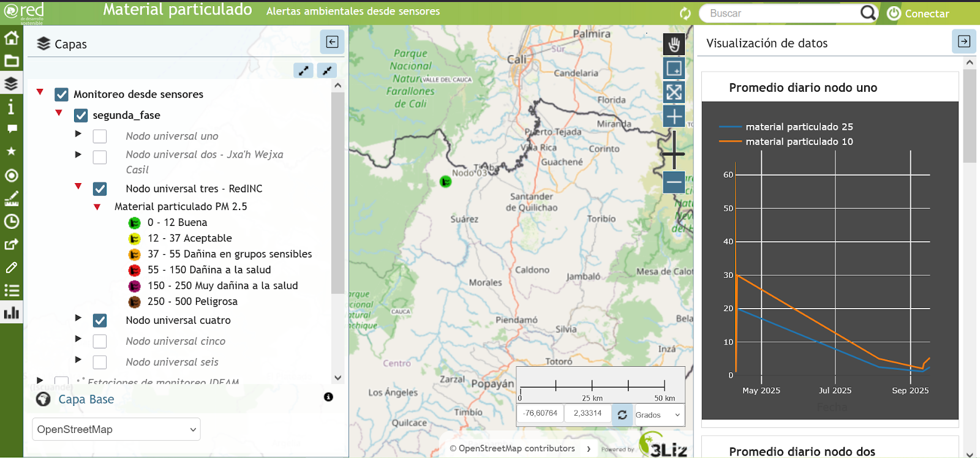
Task: Zoom out with the minus button
Action: point(674,182)
